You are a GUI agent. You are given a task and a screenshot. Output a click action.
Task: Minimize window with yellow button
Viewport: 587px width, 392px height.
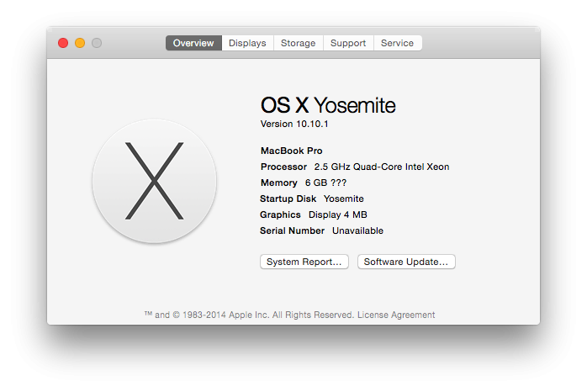[80, 43]
